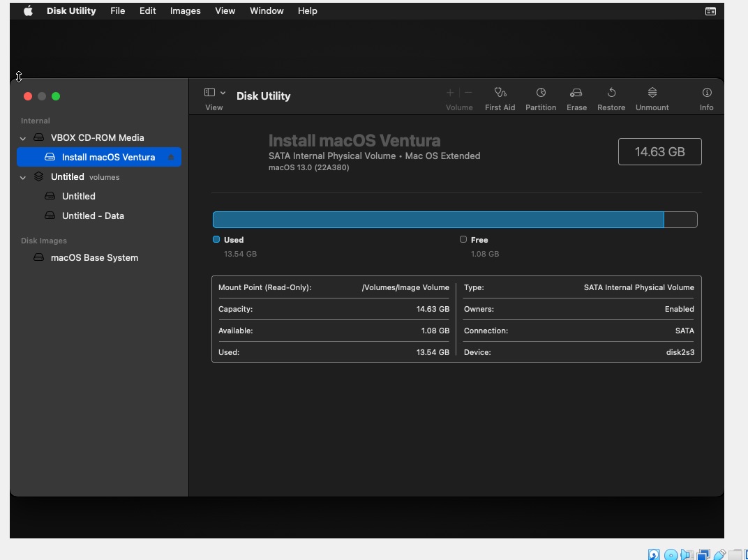Click the remove volume minus icon

(x=468, y=93)
